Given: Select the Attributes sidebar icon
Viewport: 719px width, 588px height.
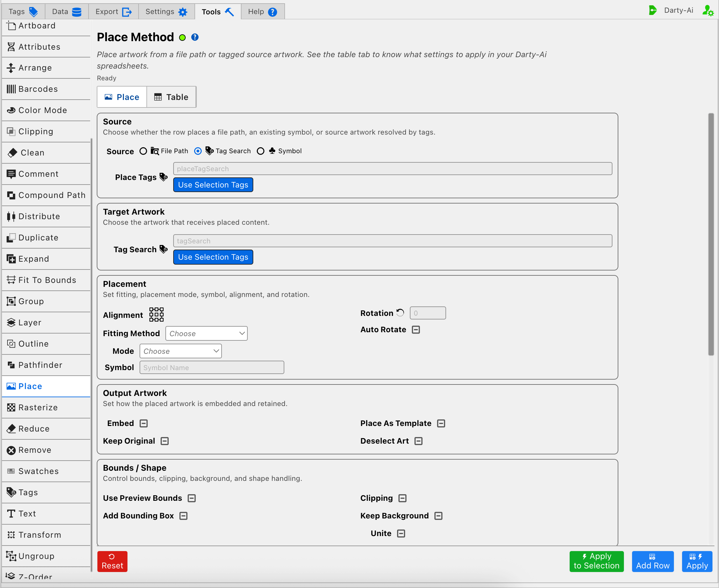Looking at the screenshot, I should point(11,47).
